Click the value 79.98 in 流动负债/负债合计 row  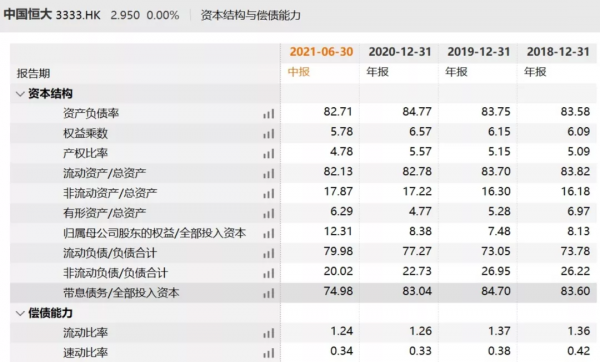[x=338, y=251]
